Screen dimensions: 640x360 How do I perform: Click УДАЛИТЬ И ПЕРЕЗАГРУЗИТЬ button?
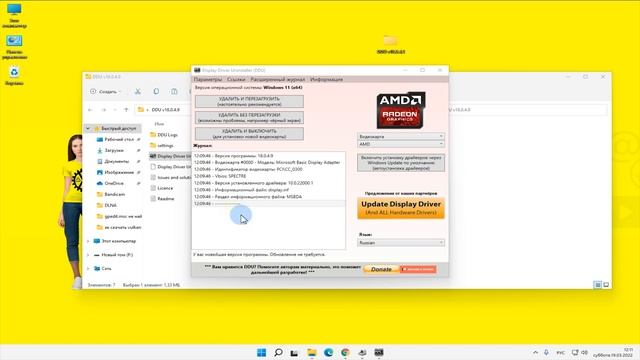pyautogui.click(x=249, y=102)
